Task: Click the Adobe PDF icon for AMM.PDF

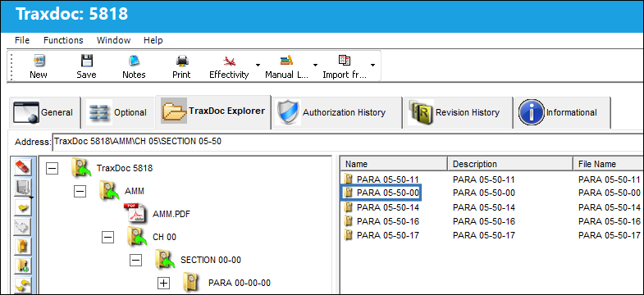Action: [135, 213]
